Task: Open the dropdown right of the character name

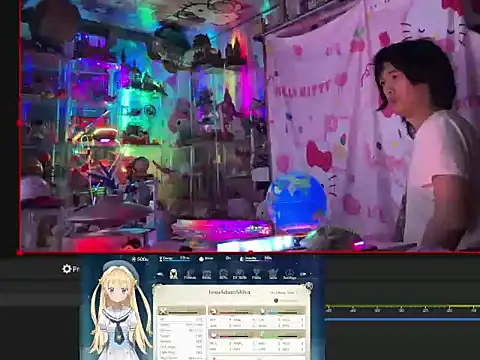Action: click(283, 292)
